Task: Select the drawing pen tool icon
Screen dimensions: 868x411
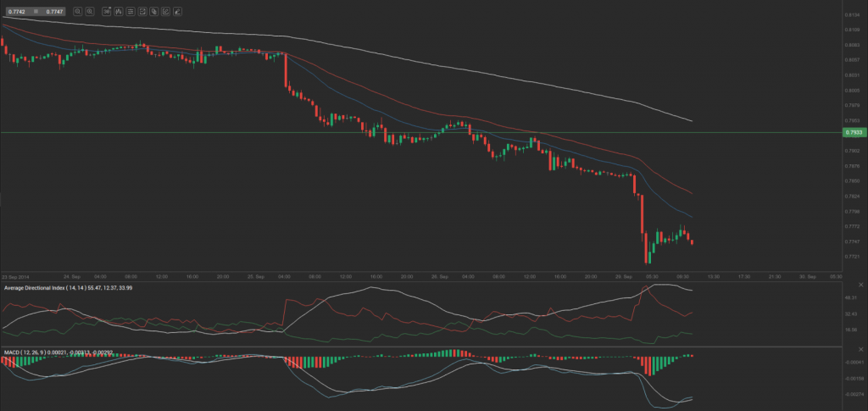Action: click(x=178, y=11)
